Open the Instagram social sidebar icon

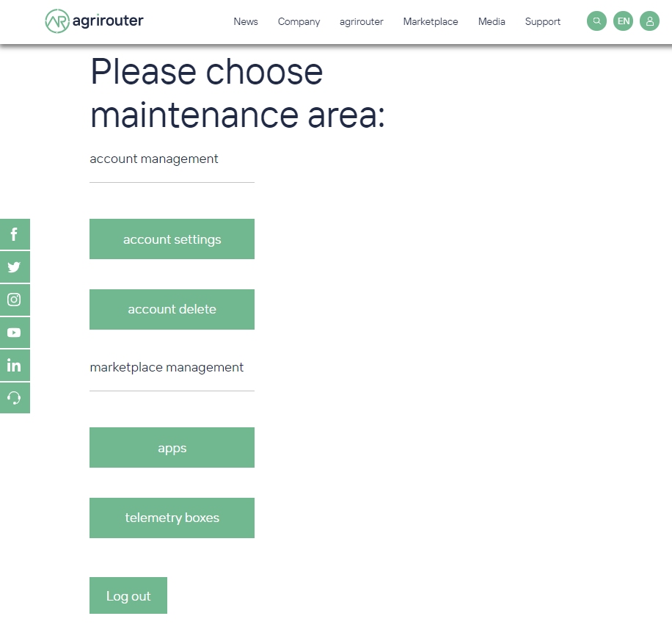14,300
